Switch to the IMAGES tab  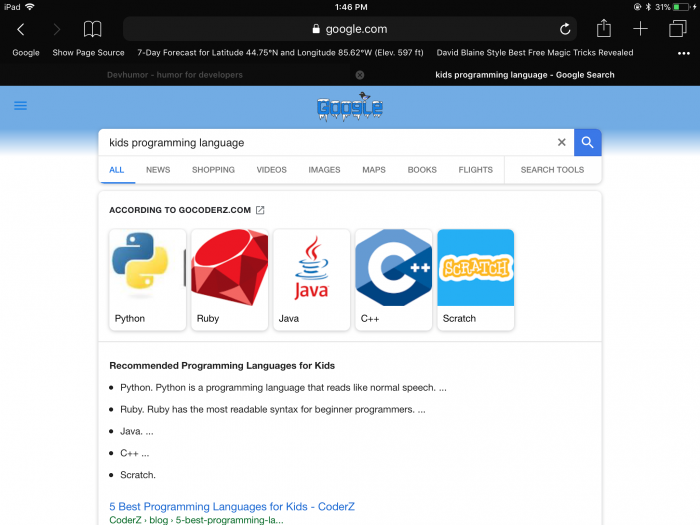[324, 170]
